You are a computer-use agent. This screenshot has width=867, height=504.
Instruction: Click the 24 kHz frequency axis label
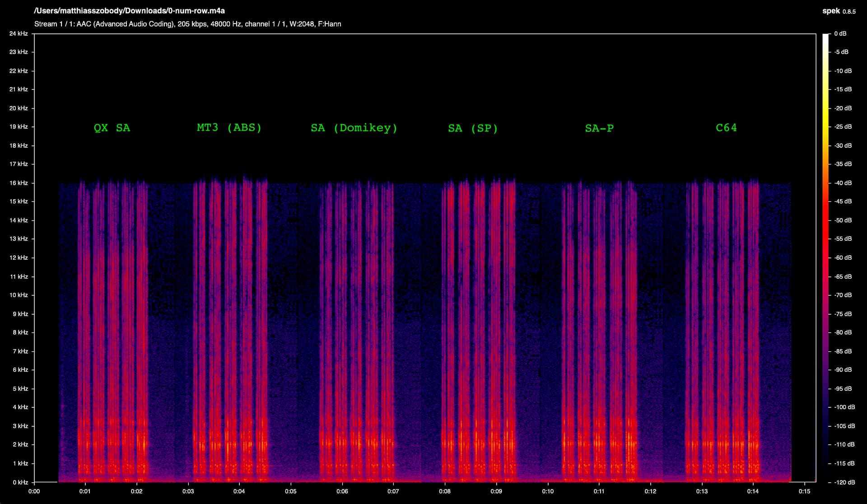pos(19,34)
